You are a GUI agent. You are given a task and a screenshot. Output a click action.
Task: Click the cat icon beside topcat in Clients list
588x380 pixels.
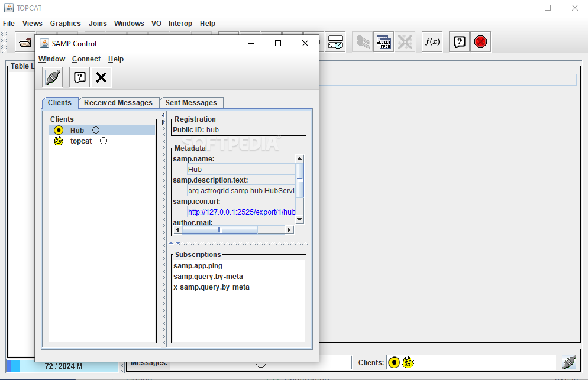point(59,141)
